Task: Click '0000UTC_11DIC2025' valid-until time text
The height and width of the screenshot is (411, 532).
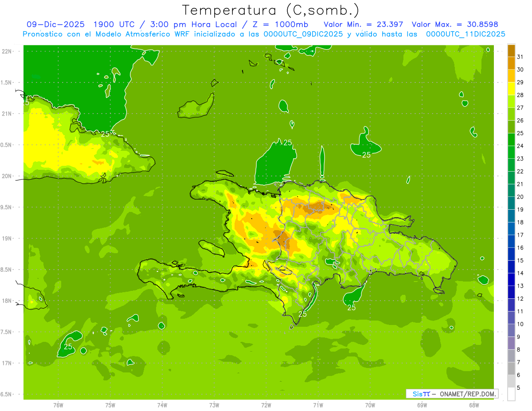Action: pos(465,34)
